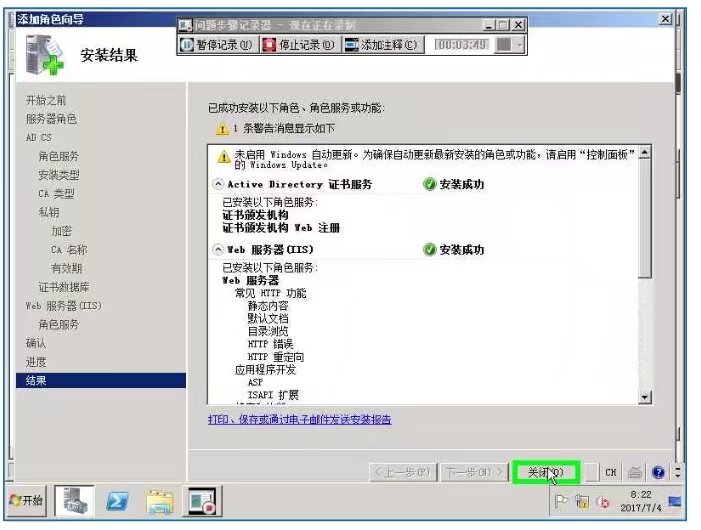The width and height of the screenshot is (701, 530).
Task: Select 有效期 step in sidebar
Action: click(x=67, y=268)
